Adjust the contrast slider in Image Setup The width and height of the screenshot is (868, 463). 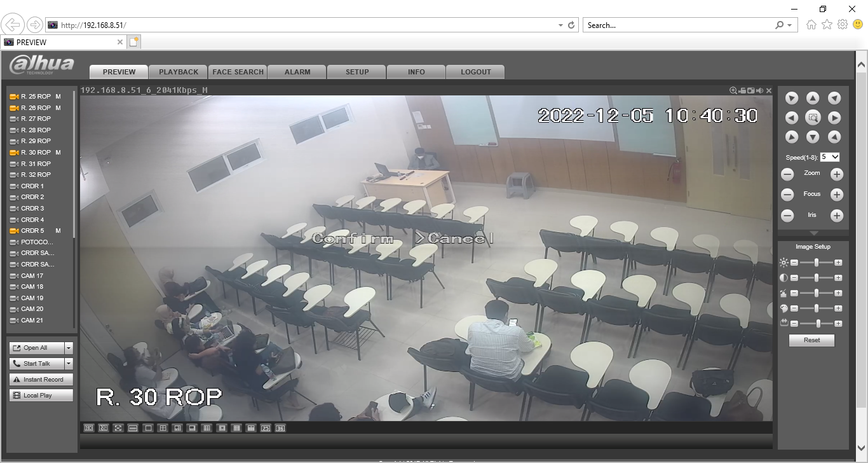816,278
